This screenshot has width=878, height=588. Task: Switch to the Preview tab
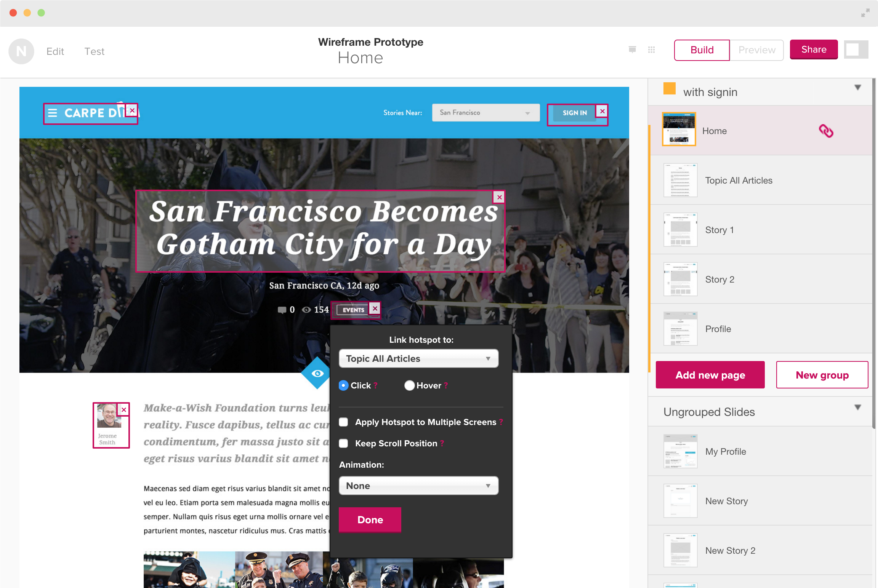point(756,50)
